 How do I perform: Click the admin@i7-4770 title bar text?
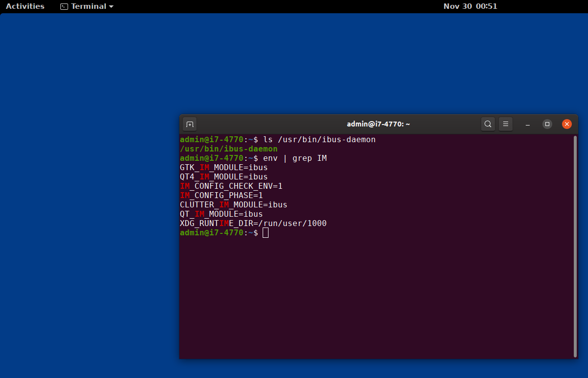coord(378,124)
